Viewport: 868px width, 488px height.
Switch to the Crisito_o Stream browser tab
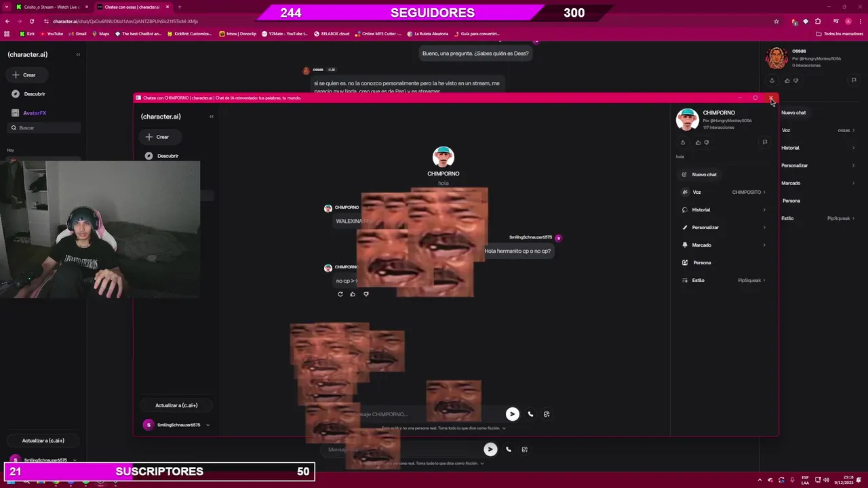(x=52, y=7)
